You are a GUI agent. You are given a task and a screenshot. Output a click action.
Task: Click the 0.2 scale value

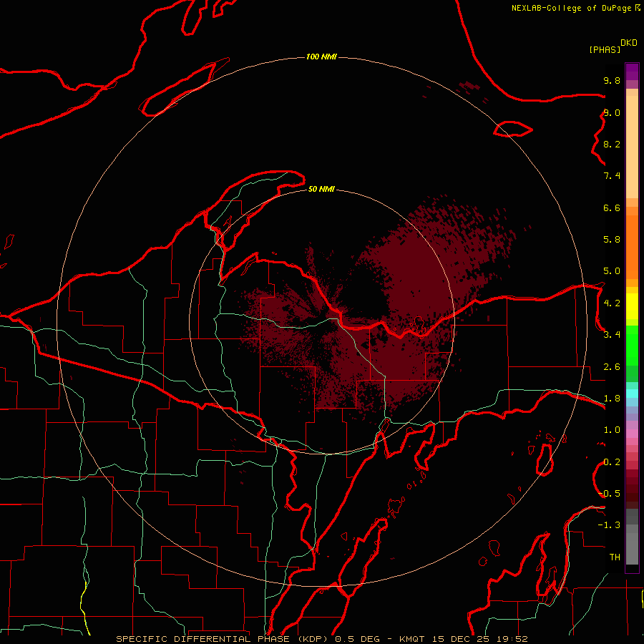click(x=612, y=462)
